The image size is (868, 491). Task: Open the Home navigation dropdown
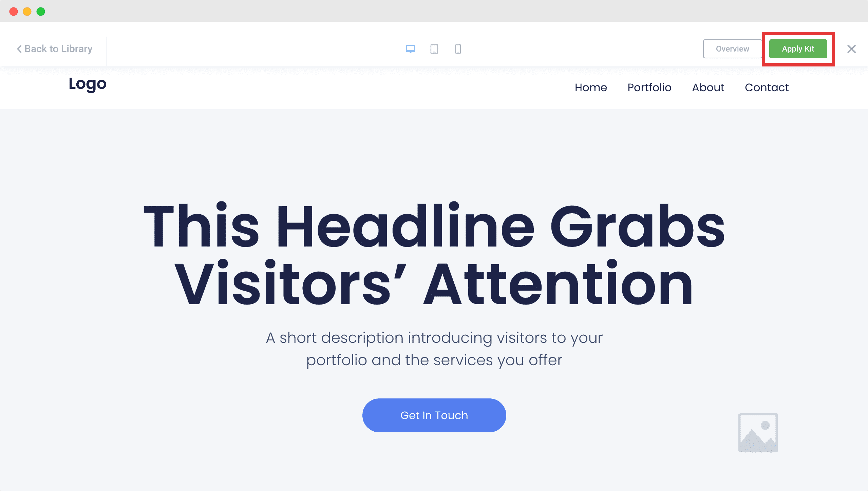591,87
